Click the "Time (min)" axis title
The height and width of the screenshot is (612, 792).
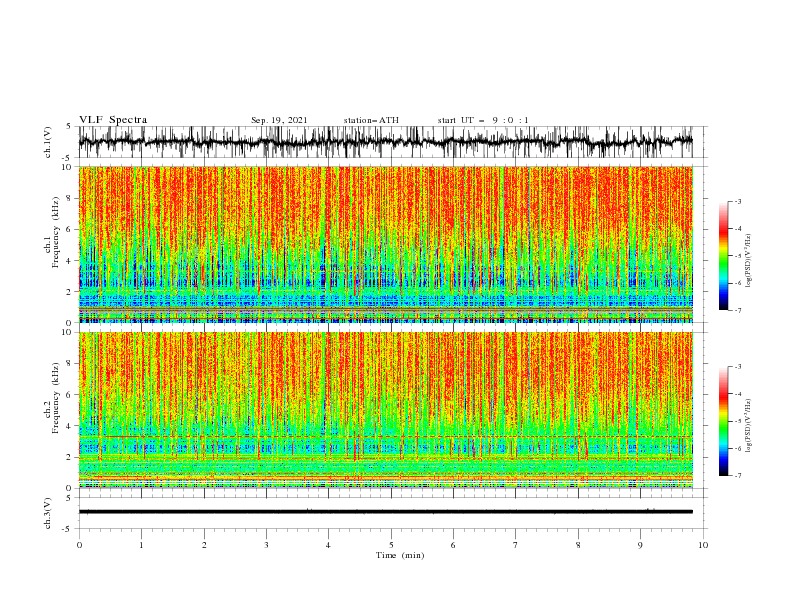(x=400, y=555)
